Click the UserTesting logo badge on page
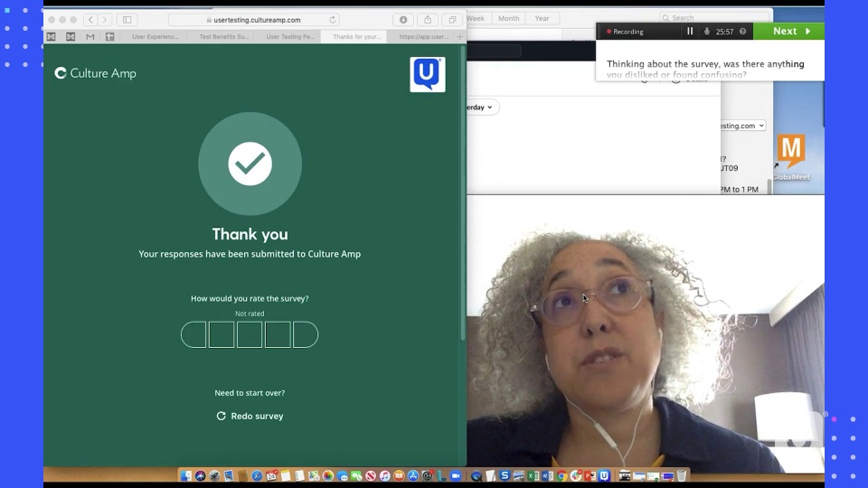 tap(428, 74)
